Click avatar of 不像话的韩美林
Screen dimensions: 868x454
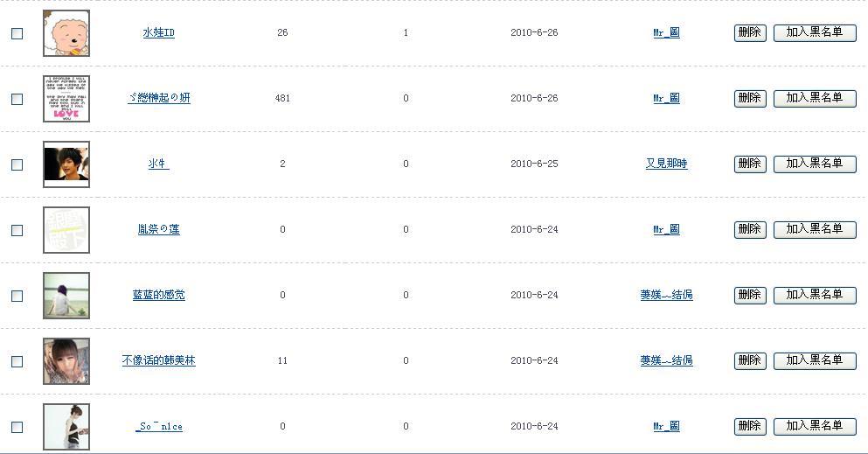66,361
